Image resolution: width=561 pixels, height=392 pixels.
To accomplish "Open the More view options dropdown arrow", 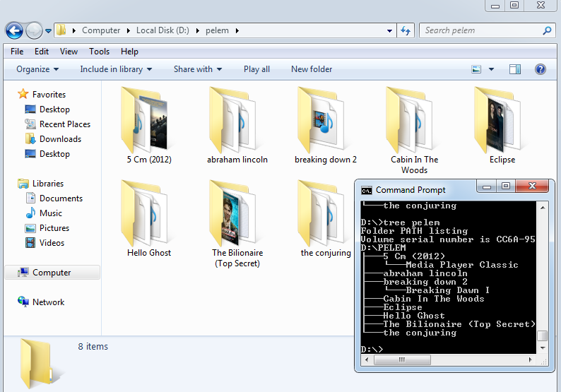I will pyautogui.click(x=491, y=69).
